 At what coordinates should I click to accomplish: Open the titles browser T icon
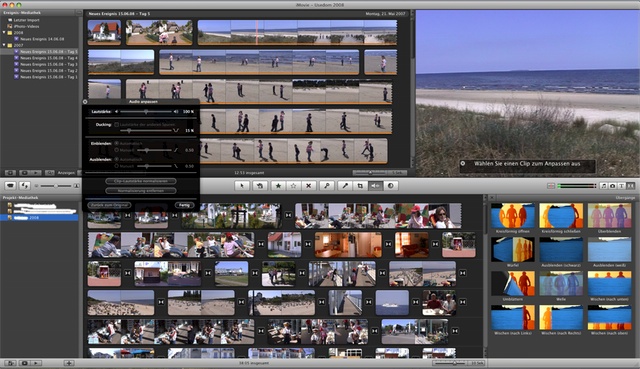point(622,186)
